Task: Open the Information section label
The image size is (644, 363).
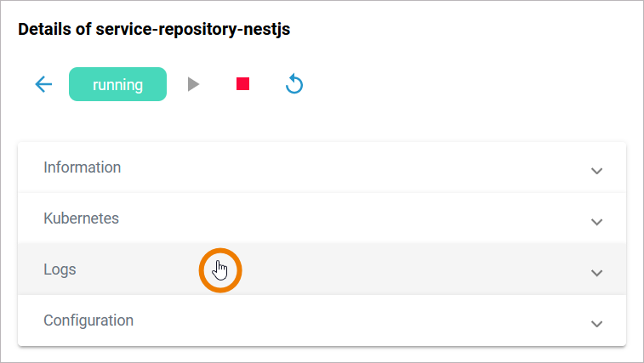Action: [x=82, y=167]
